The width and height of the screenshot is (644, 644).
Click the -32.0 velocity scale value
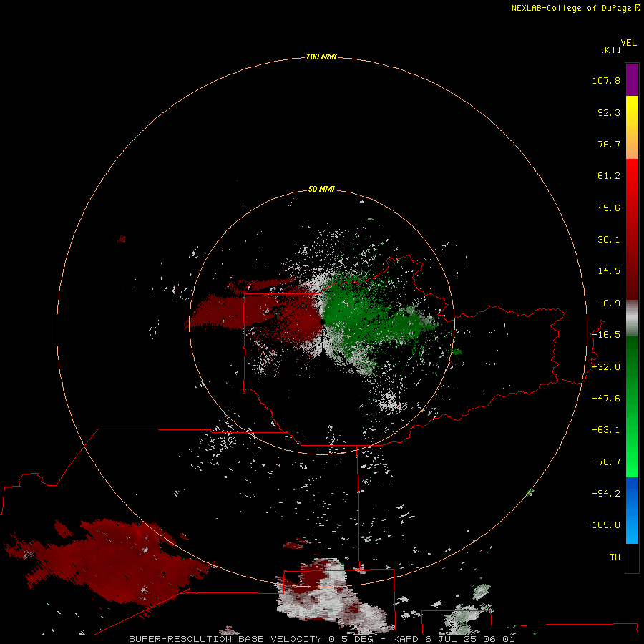pos(606,367)
